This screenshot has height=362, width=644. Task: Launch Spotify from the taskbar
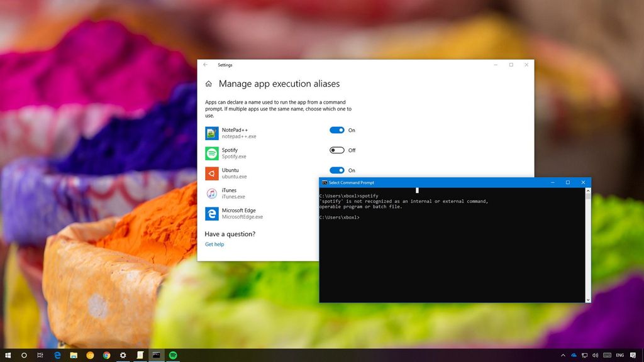(172, 355)
